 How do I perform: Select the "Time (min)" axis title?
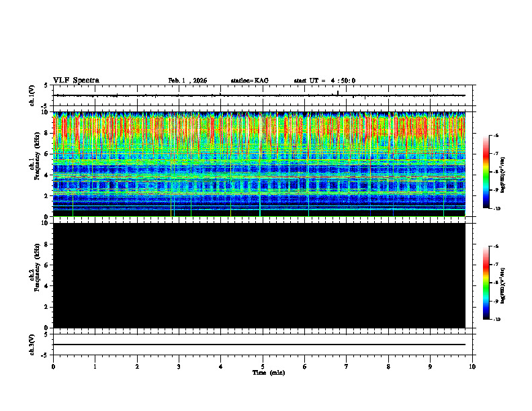coord(269,373)
